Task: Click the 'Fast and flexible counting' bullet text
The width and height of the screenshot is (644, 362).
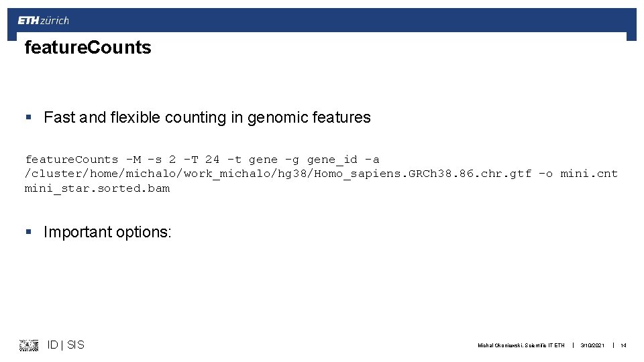Action: click(207, 118)
